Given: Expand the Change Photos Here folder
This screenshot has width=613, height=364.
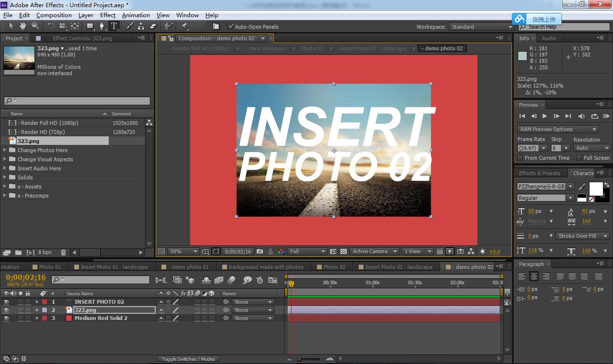Looking at the screenshot, I should point(5,150).
